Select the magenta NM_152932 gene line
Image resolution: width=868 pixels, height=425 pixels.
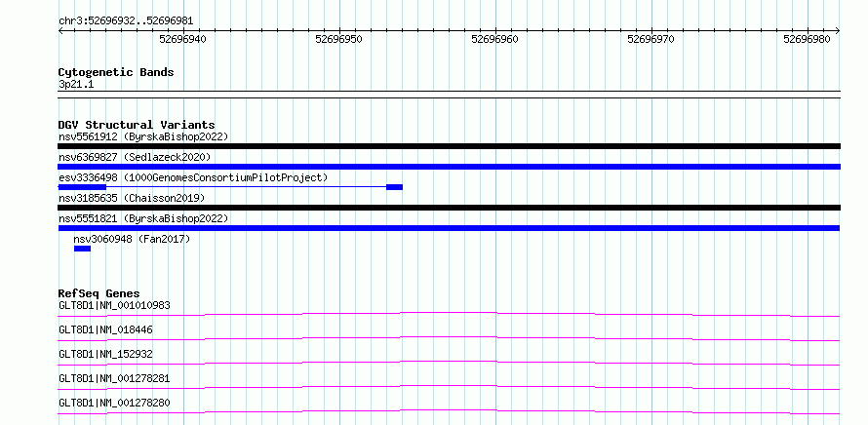(449, 363)
